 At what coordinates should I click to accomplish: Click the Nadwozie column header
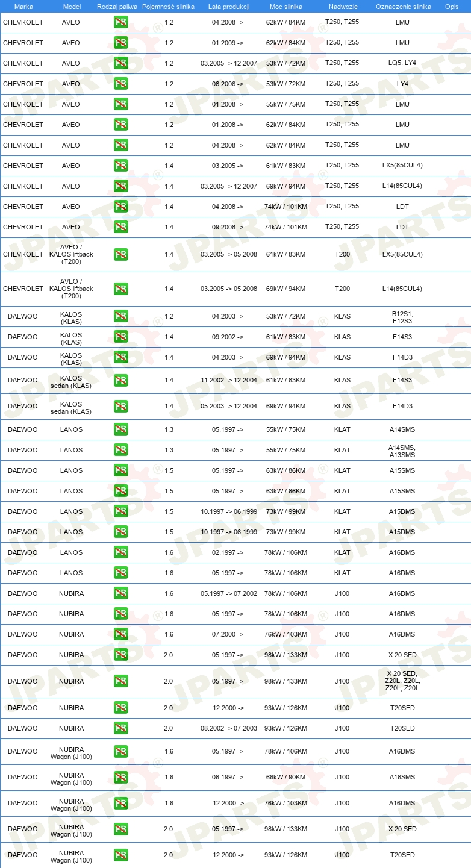coord(343,7)
